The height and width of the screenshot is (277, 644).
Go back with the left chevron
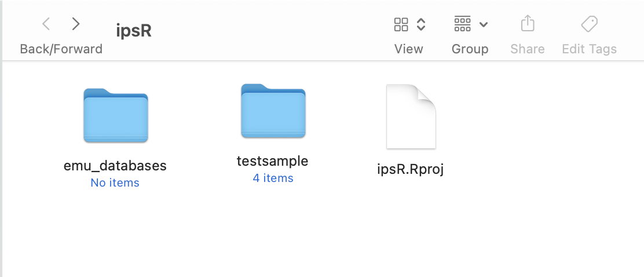coord(46,24)
